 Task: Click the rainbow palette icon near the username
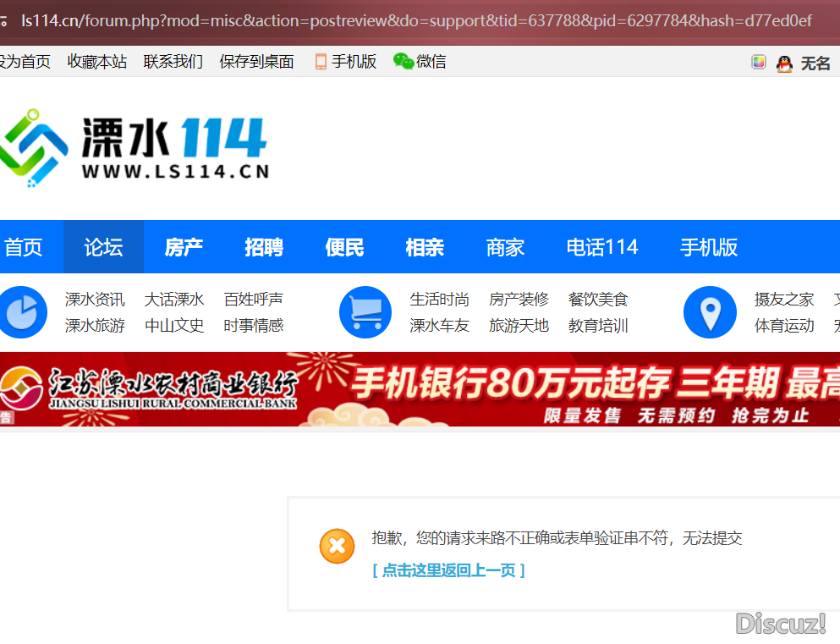coord(758,62)
